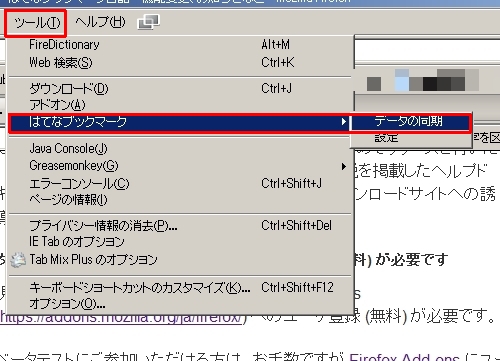Expand Greasemonkey(G) submenu
This screenshot has height=361, width=500.
[180, 166]
